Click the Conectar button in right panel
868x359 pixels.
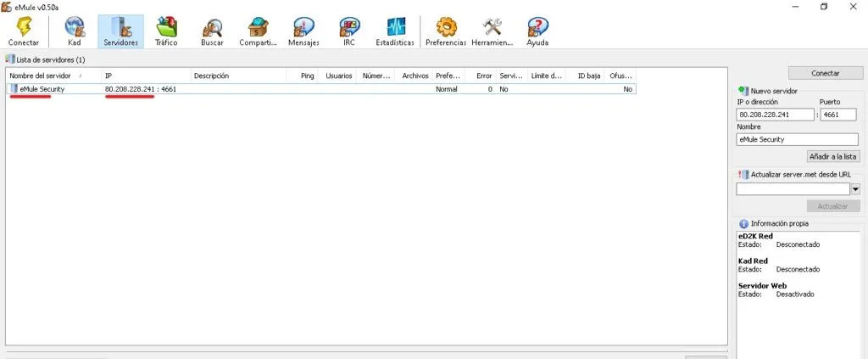tap(825, 73)
